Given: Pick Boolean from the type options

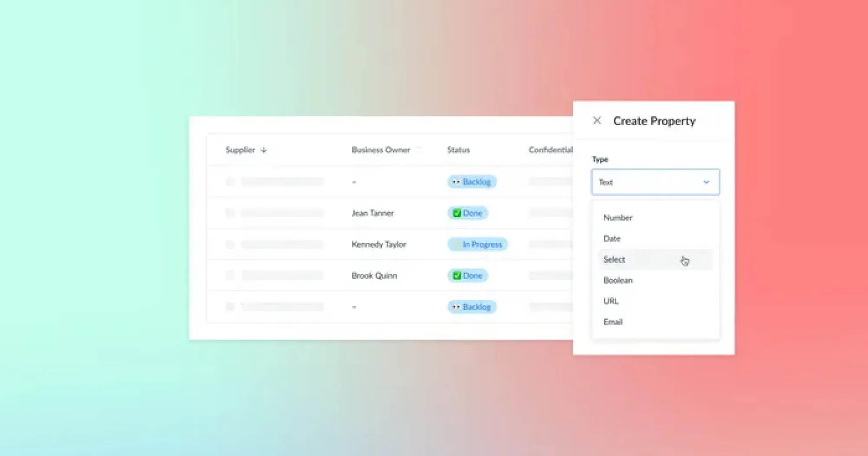Looking at the screenshot, I should (x=617, y=280).
